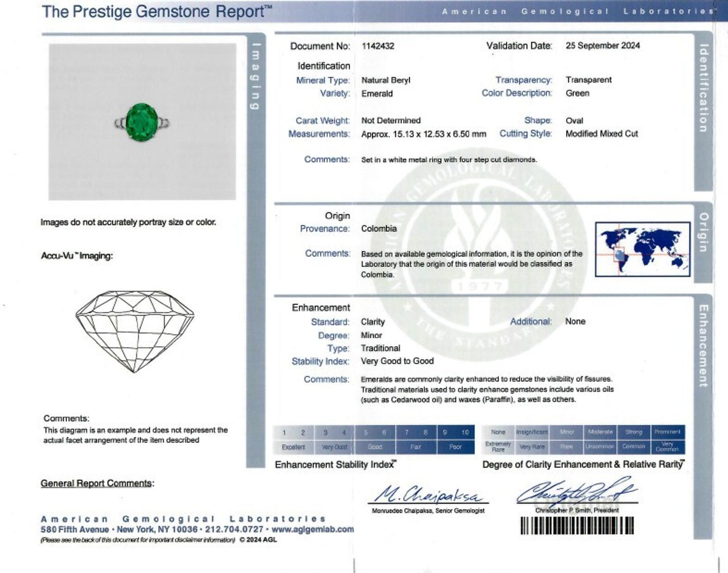The image size is (728, 573).
Task: Click Christopher P. Smith's signature
Action: (577, 491)
